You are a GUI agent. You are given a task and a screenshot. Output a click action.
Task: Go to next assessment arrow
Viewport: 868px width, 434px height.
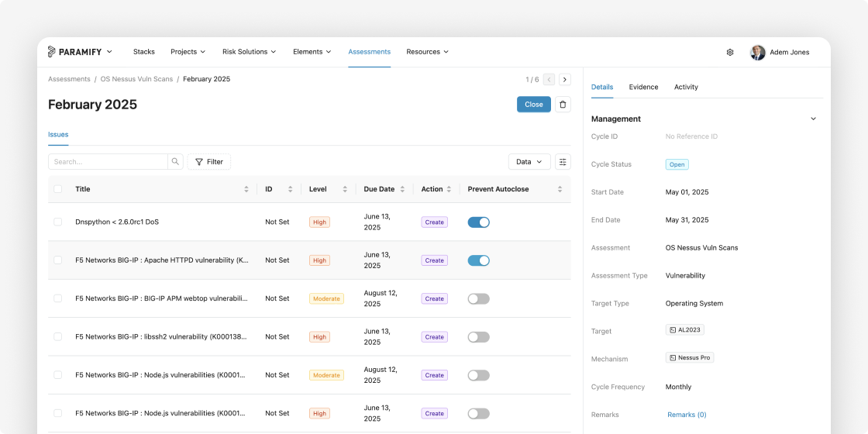pyautogui.click(x=565, y=80)
